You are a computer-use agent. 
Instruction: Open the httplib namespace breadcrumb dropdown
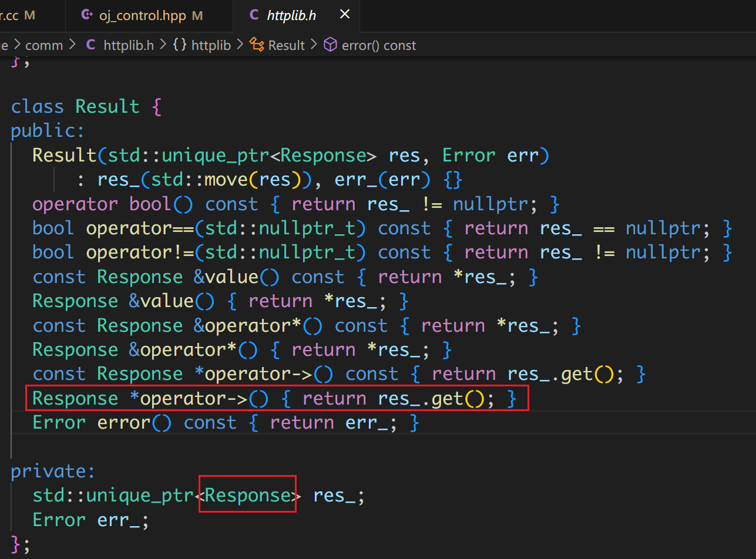211,45
